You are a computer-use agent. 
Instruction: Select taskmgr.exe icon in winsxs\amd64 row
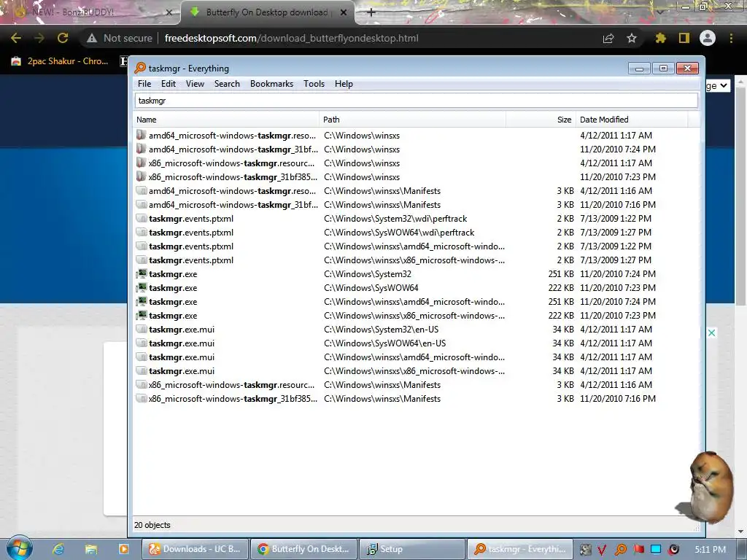[x=142, y=301]
